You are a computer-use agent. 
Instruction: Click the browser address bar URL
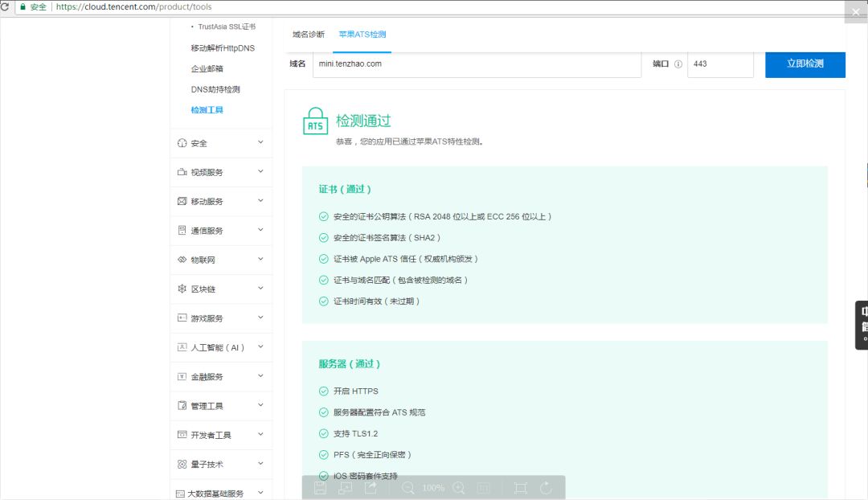point(134,6)
